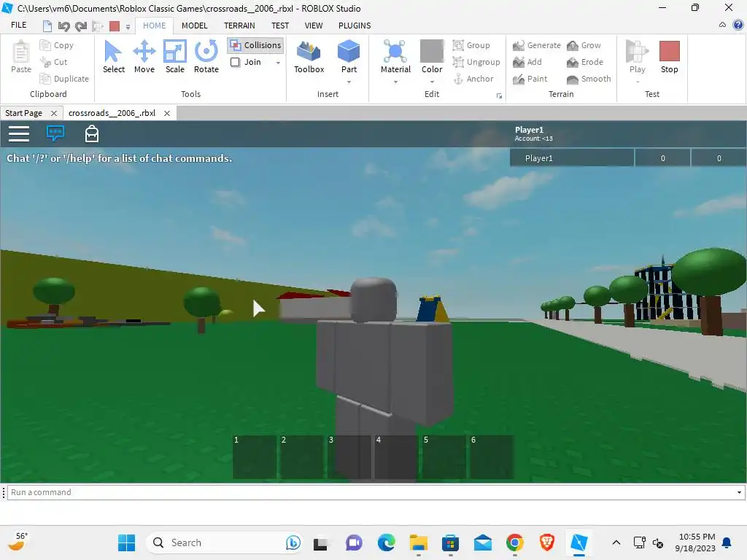Open the quick access toolbar dropdown
Image resolution: width=747 pixels, height=560 pixels.
(128, 27)
